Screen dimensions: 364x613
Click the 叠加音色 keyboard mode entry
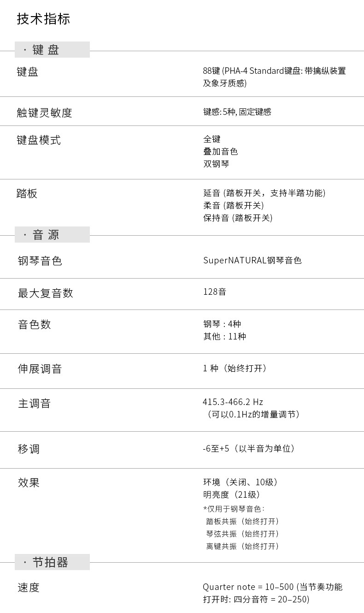(x=220, y=152)
